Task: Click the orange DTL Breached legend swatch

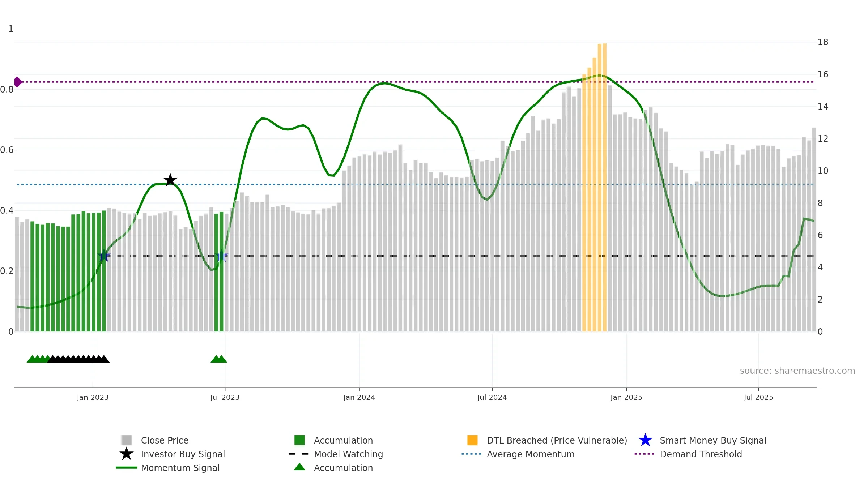Action: click(472, 440)
